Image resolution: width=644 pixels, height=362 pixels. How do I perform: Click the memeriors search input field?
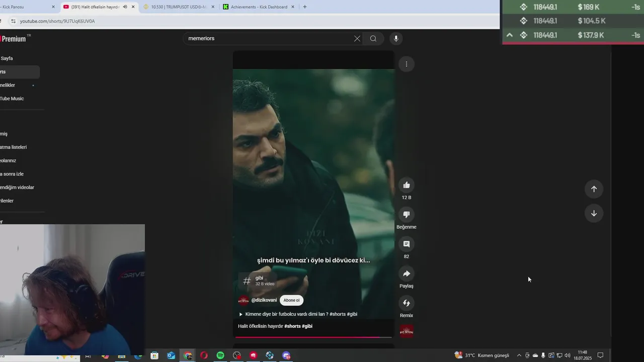pyautogui.click(x=269, y=39)
